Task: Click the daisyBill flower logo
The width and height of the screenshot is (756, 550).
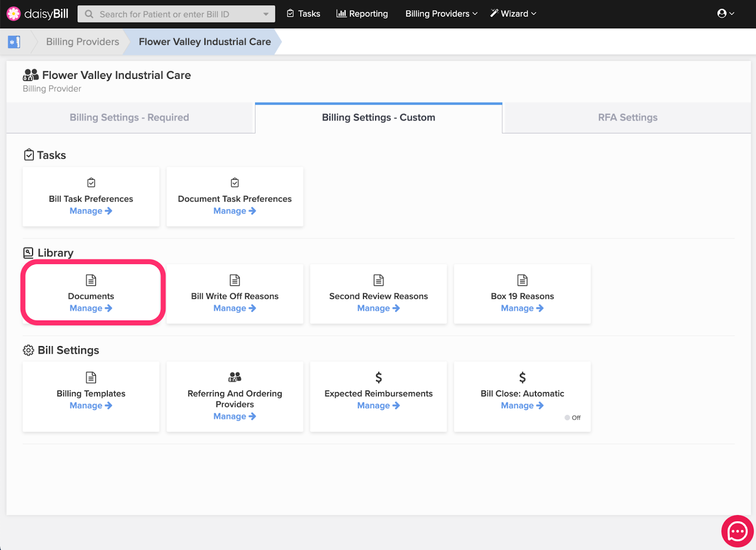Action: (13, 13)
